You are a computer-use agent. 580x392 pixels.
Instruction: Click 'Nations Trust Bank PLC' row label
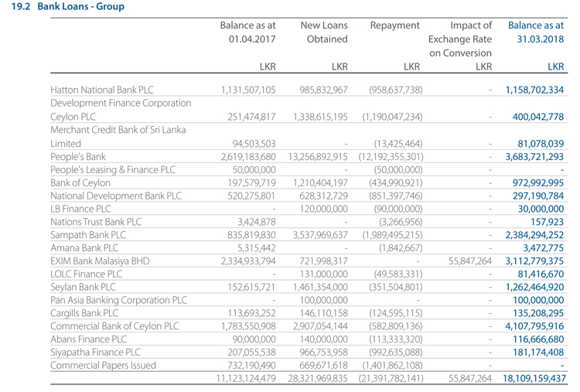tap(96, 222)
